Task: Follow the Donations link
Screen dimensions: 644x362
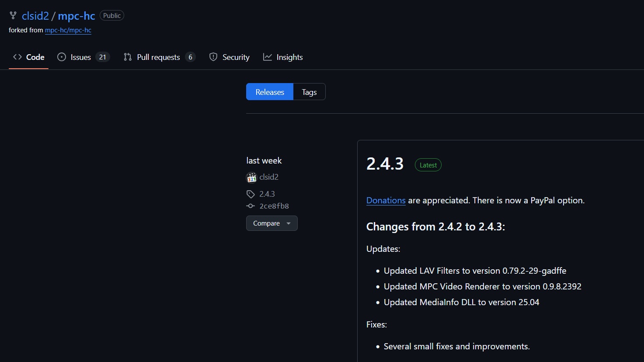Action: pyautogui.click(x=386, y=200)
